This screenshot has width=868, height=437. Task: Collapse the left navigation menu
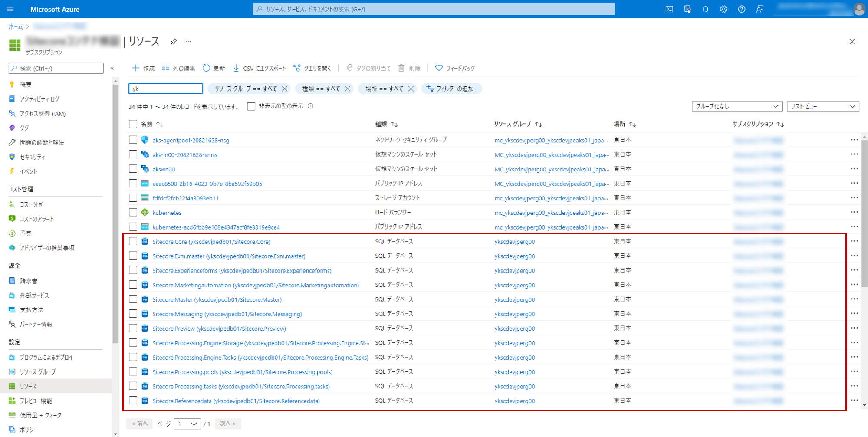coord(112,68)
